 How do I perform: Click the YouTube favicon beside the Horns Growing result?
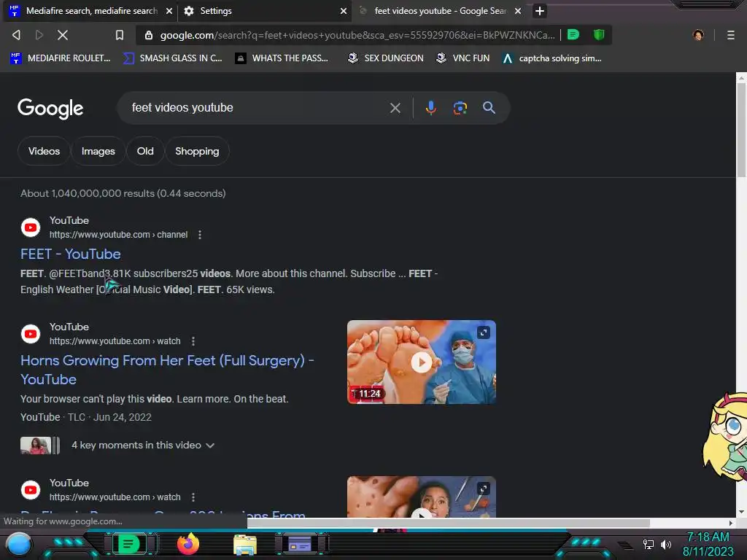pos(31,334)
